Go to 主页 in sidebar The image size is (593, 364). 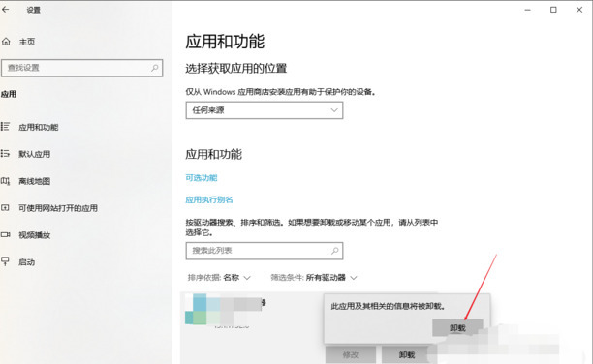[x=27, y=42]
